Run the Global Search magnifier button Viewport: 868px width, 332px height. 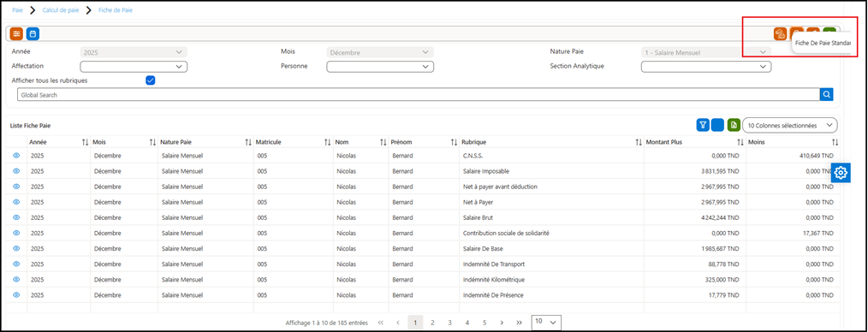826,95
